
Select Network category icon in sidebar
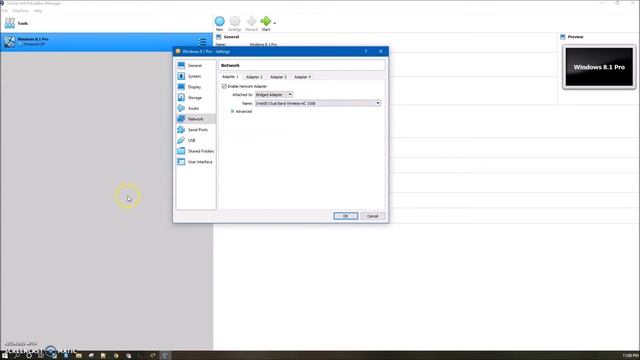181,119
